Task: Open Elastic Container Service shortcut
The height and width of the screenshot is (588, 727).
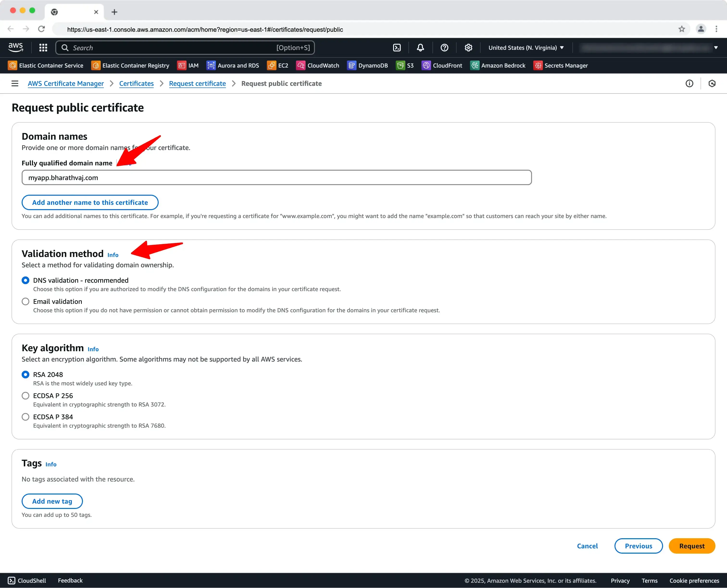Action: click(x=45, y=65)
